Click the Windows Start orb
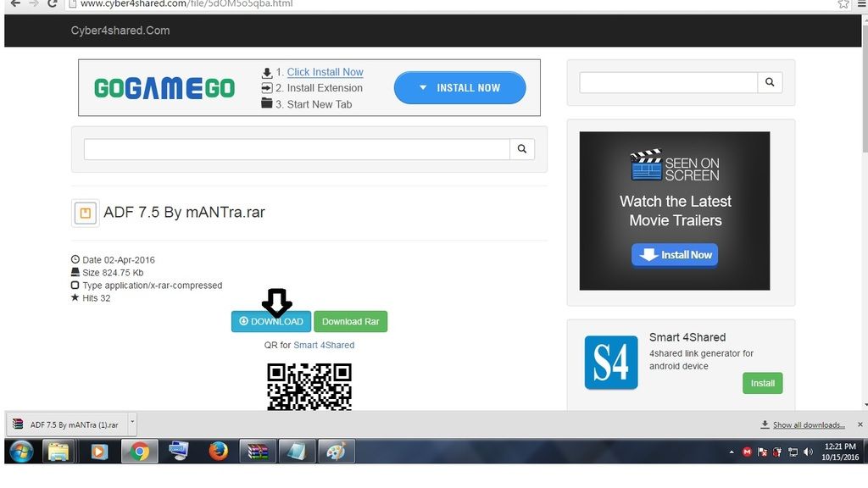The image size is (868, 488). click(21, 452)
